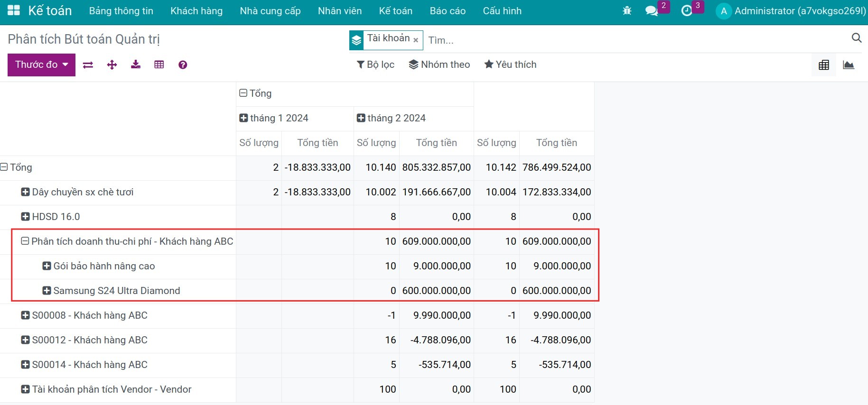Open the Thước đo measures dropdown
The width and height of the screenshot is (868, 405).
tap(41, 64)
